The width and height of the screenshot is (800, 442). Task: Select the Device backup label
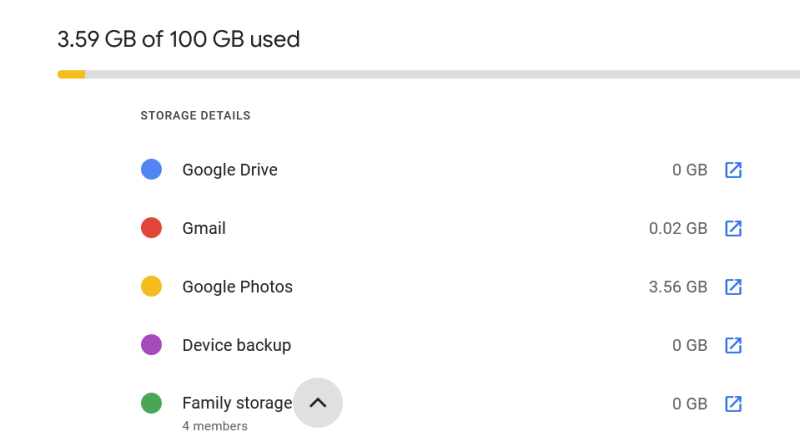236,345
